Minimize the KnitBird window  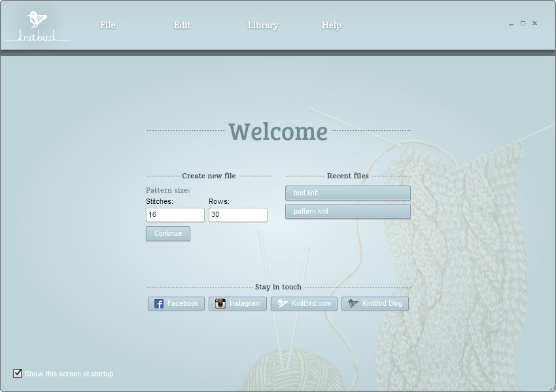point(511,24)
